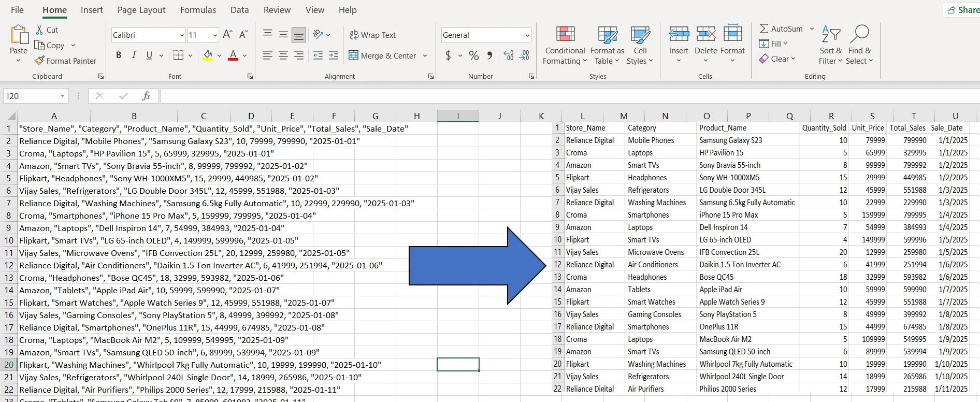Image resolution: width=980 pixels, height=402 pixels.
Task: Click the Copy icon
Action: 39,45
